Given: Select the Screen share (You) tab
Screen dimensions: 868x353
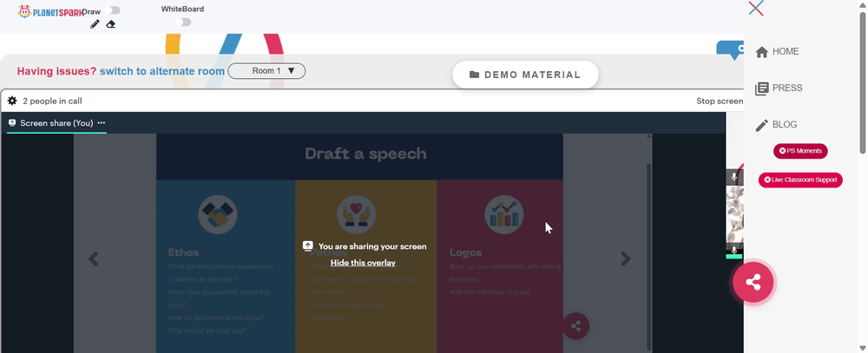Looking at the screenshot, I should pyautogui.click(x=56, y=123).
